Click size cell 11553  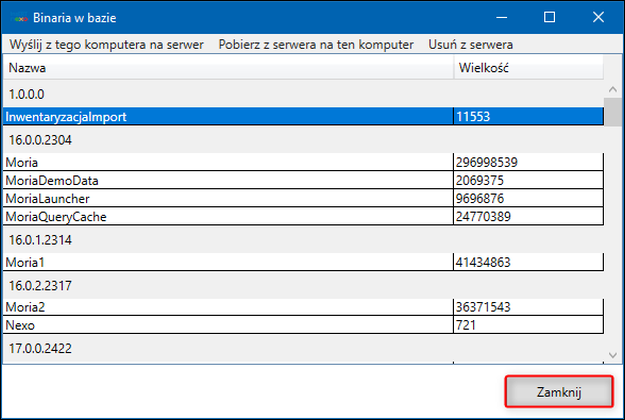[528, 116]
